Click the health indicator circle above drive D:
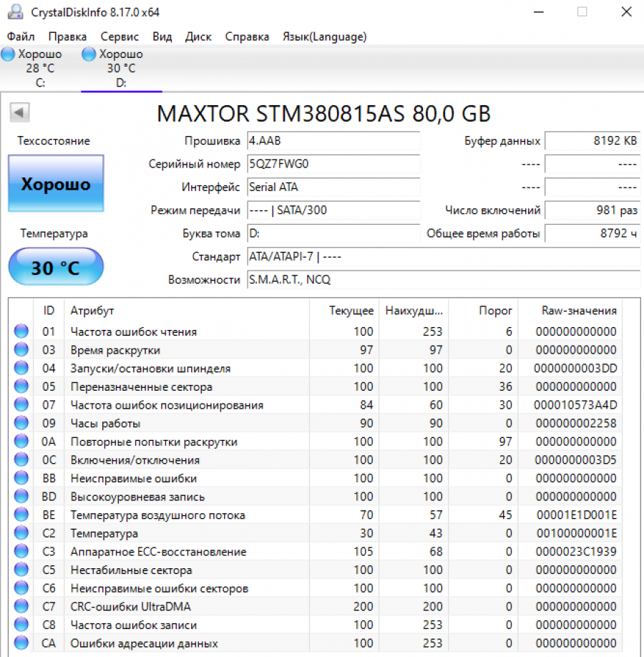The height and width of the screenshot is (657, 644). pyautogui.click(x=89, y=53)
